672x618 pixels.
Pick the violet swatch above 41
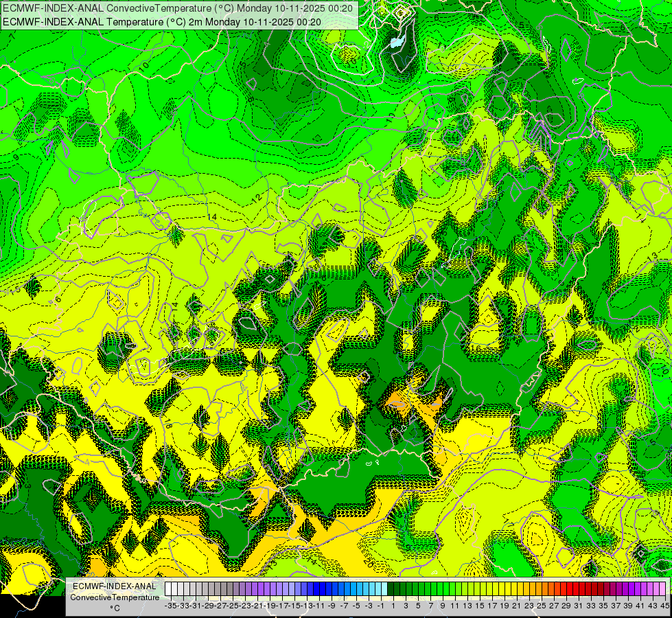[638, 588]
